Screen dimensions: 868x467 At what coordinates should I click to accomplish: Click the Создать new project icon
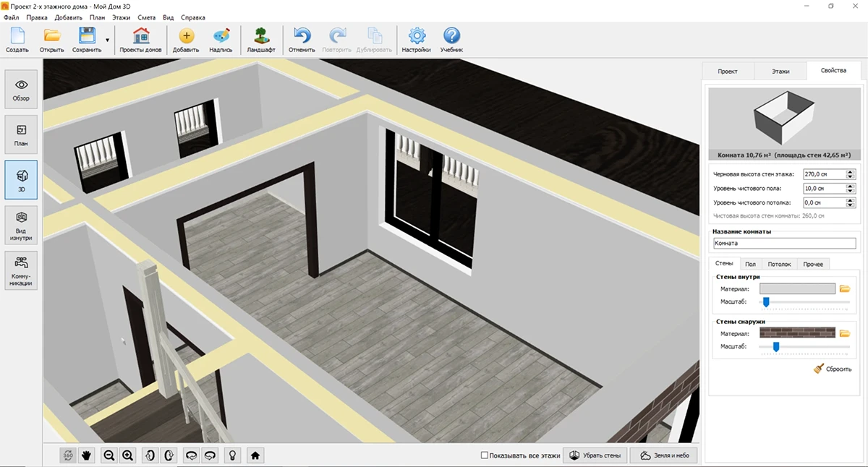click(x=17, y=40)
